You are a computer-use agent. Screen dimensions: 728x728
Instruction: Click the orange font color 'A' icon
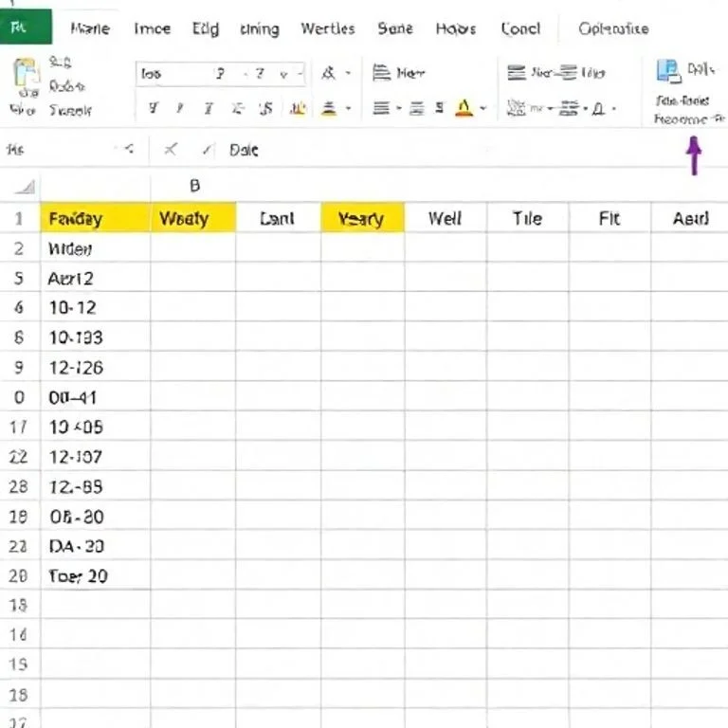(x=464, y=108)
